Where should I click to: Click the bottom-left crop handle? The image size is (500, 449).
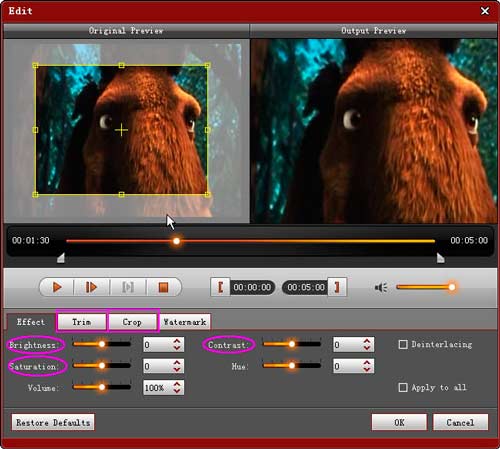click(x=35, y=194)
